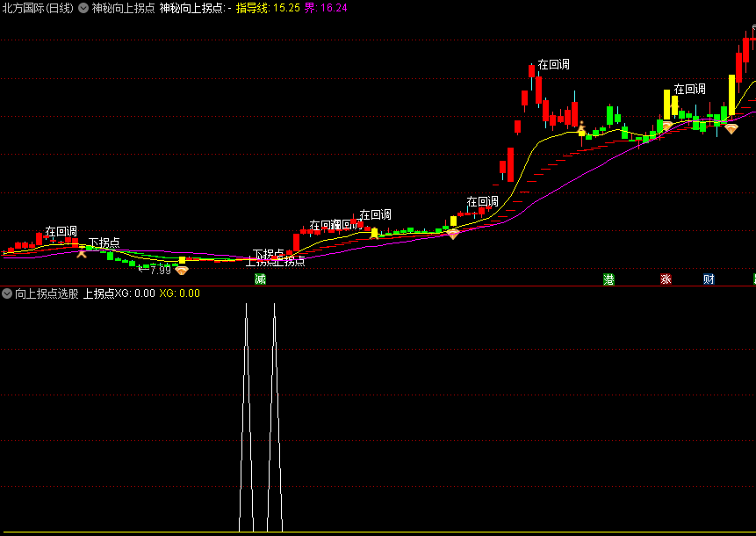The image size is (756, 536).
Task: Click the second white signal spike in lower pane
Action: coord(275,417)
